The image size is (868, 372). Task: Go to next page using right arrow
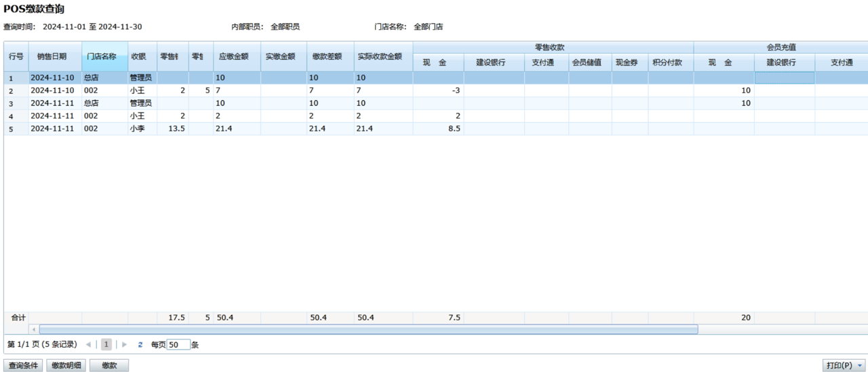124,345
